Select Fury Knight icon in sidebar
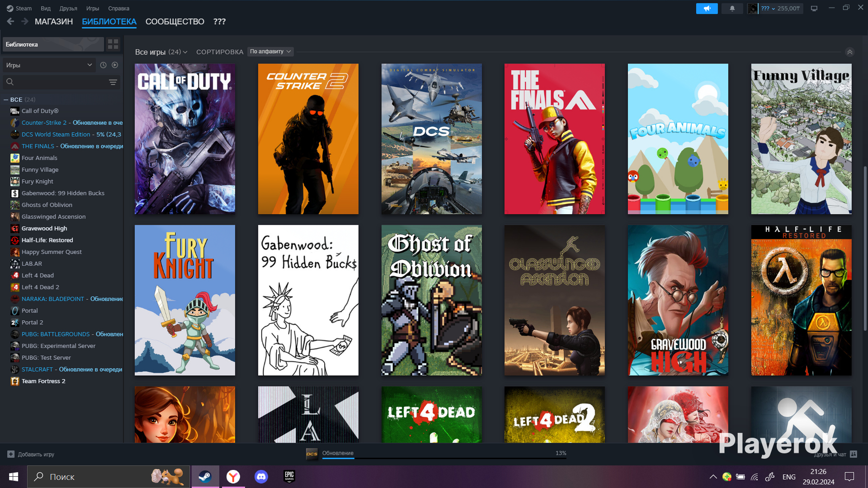 tap(15, 182)
